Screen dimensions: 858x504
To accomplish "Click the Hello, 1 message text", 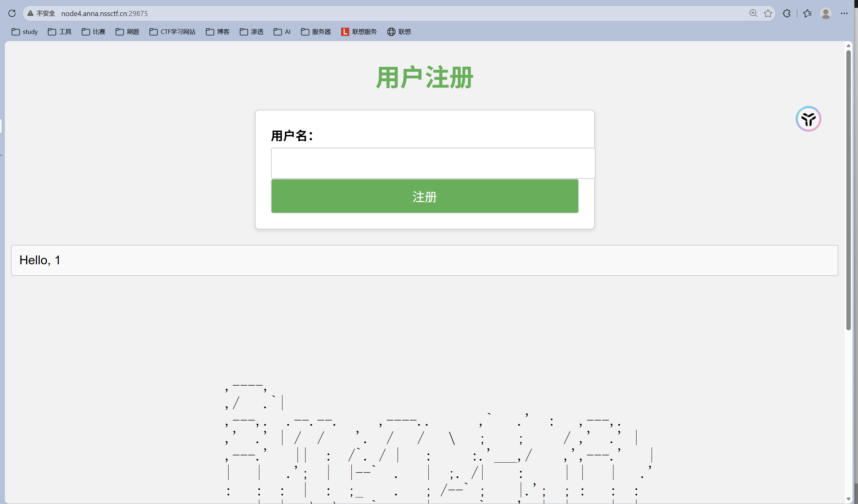I will click(x=40, y=260).
